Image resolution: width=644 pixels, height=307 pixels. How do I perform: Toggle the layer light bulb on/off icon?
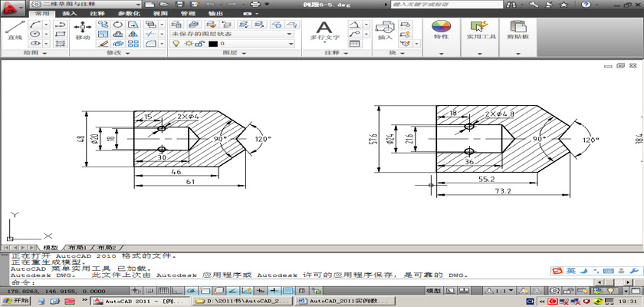click(176, 45)
